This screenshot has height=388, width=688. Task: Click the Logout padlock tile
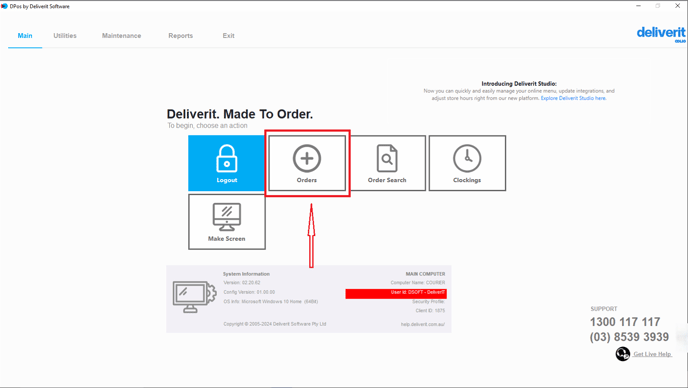[226, 163]
